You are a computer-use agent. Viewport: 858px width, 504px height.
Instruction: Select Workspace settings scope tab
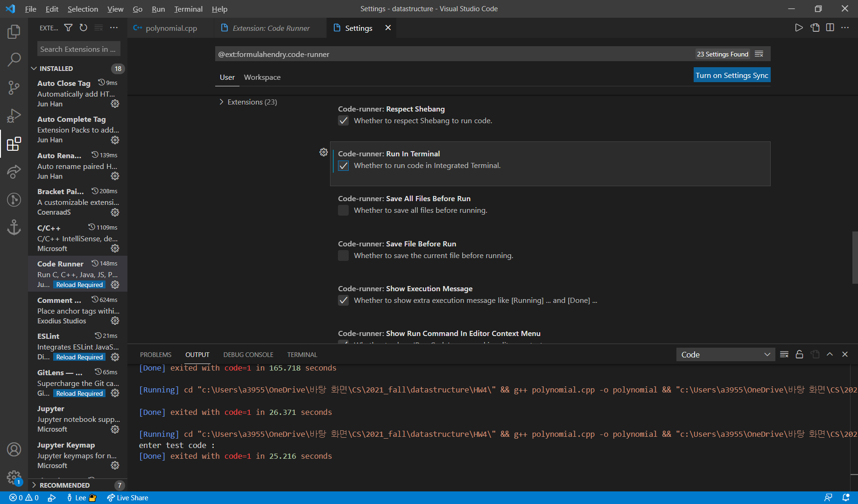(x=262, y=77)
